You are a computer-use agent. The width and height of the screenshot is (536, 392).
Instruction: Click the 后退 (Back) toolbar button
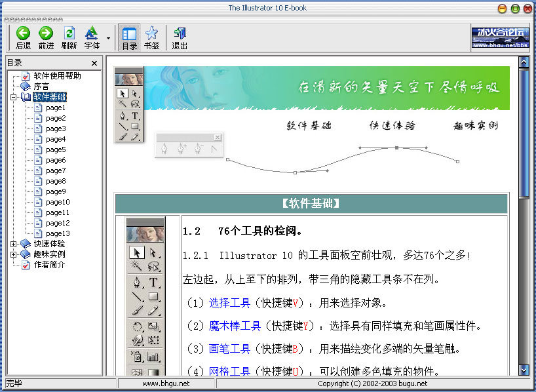pyautogui.click(x=23, y=37)
